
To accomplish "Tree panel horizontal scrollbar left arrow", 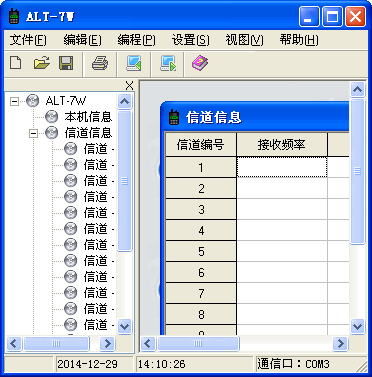I will (x=14, y=343).
